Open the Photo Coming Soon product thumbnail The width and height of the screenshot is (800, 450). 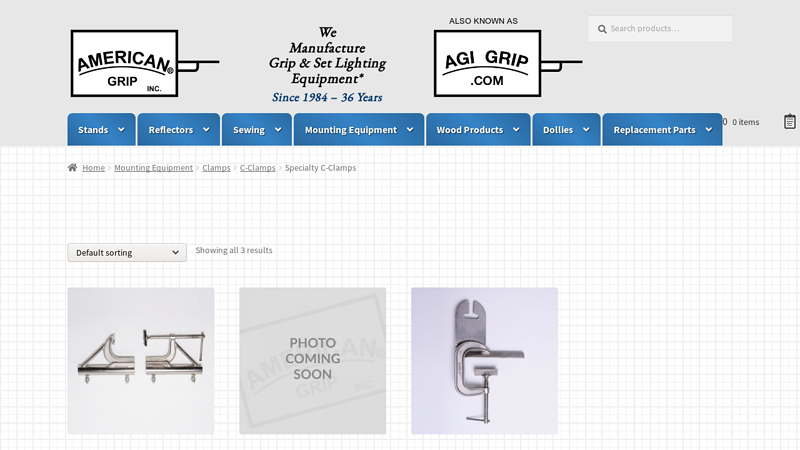(x=313, y=361)
